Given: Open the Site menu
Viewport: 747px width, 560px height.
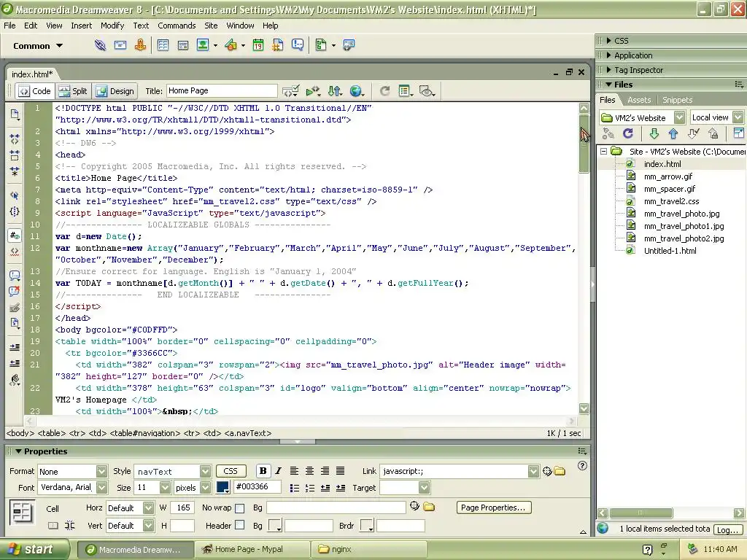Looking at the screenshot, I should click(x=211, y=26).
